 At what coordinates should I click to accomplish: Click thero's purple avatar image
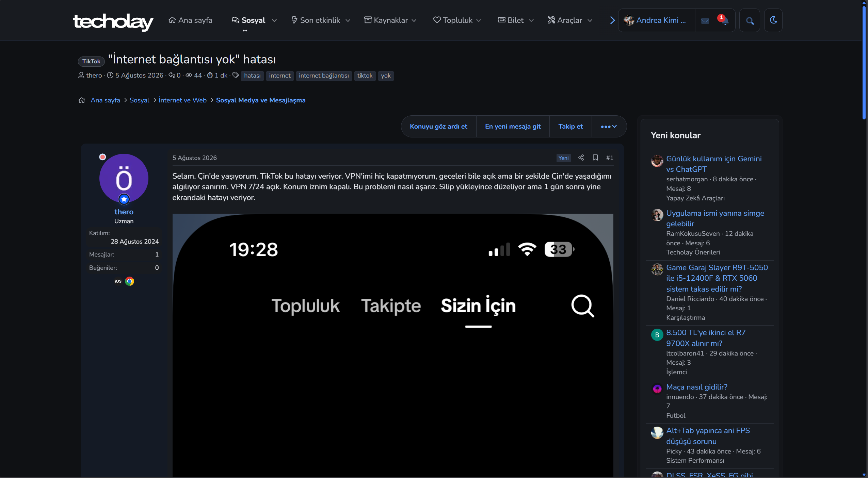124,178
